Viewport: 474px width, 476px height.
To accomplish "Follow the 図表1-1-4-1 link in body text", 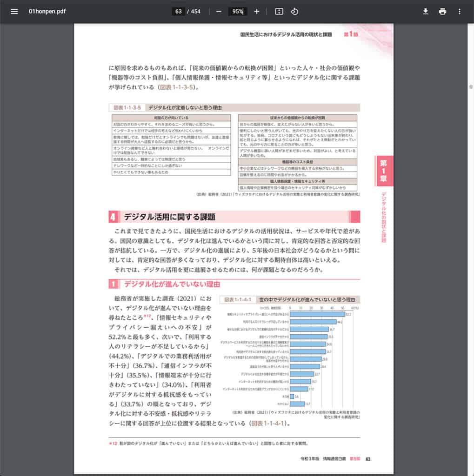I will [x=267, y=423].
